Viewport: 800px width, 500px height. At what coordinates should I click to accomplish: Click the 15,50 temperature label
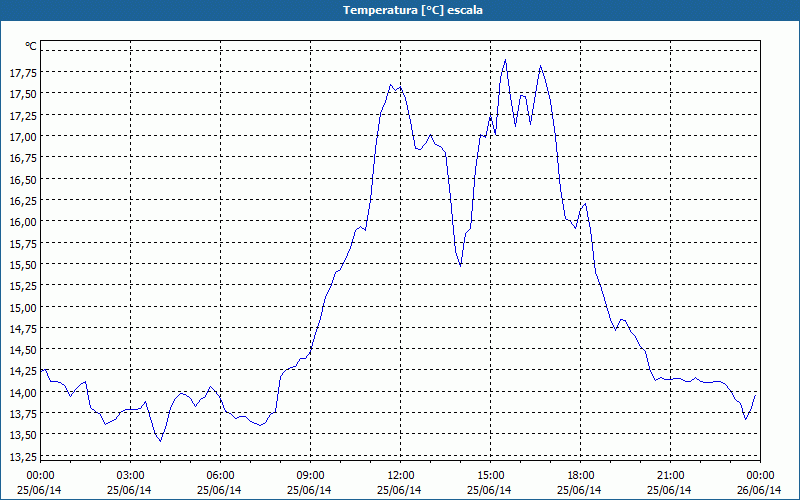tap(23, 265)
